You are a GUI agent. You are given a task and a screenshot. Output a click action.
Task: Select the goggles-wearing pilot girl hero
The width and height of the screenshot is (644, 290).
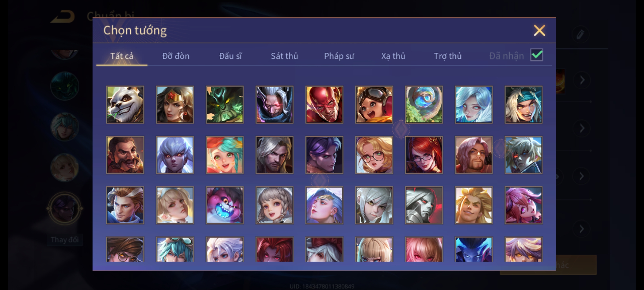[x=374, y=105]
